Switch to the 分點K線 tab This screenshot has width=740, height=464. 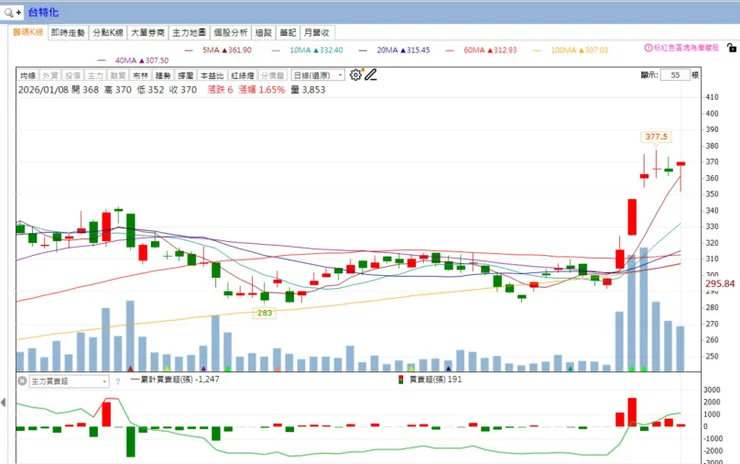tap(108, 33)
